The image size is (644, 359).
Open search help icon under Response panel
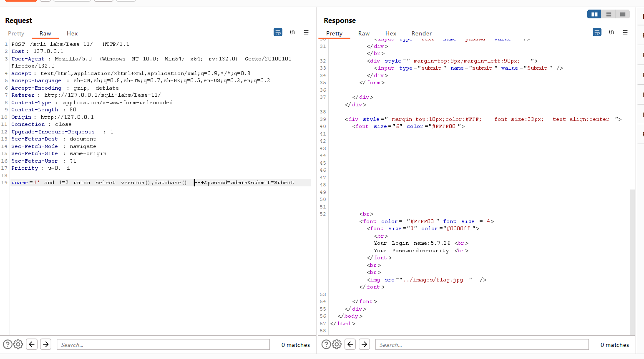(326, 344)
